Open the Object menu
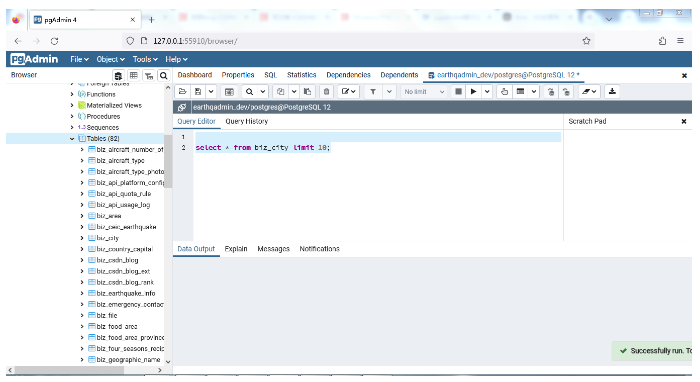The image size is (700, 382). point(110,59)
